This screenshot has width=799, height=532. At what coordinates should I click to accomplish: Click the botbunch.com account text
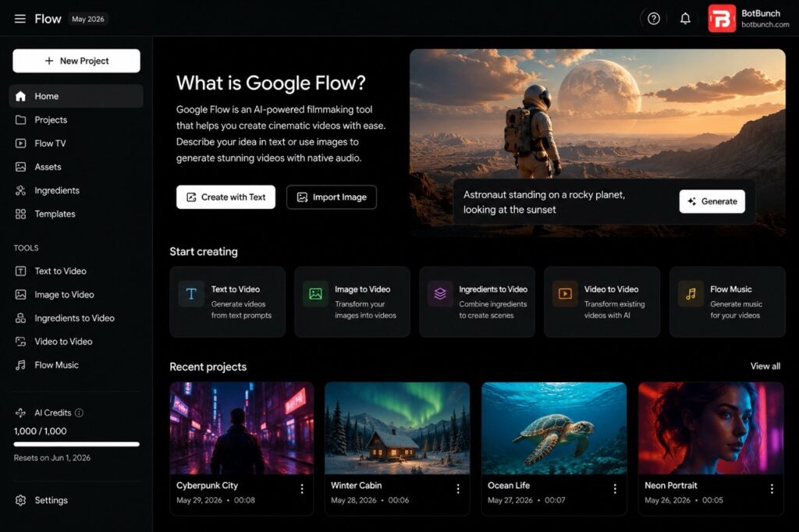pyautogui.click(x=765, y=24)
